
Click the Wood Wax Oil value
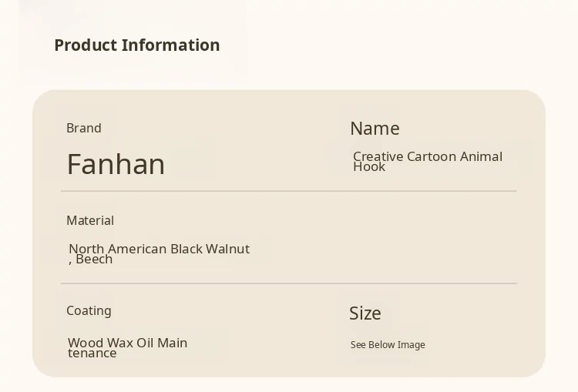pyautogui.click(x=127, y=343)
